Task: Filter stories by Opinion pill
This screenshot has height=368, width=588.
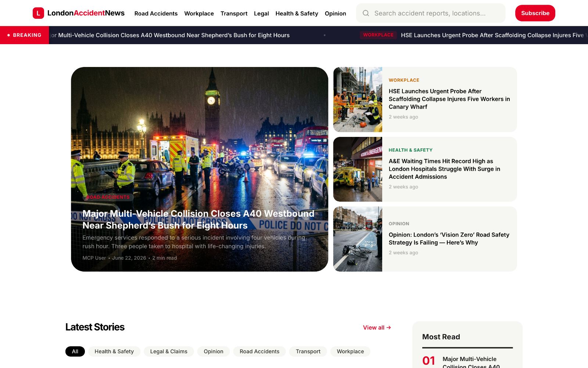Action: click(214, 351)
